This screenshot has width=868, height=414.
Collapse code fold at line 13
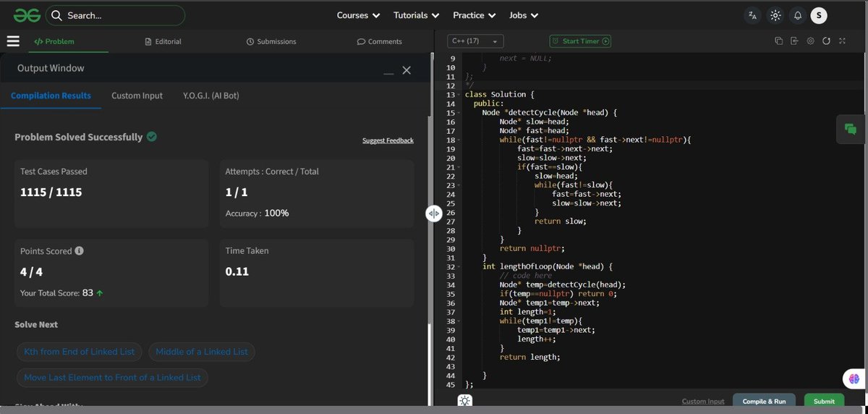click(459, 95)
